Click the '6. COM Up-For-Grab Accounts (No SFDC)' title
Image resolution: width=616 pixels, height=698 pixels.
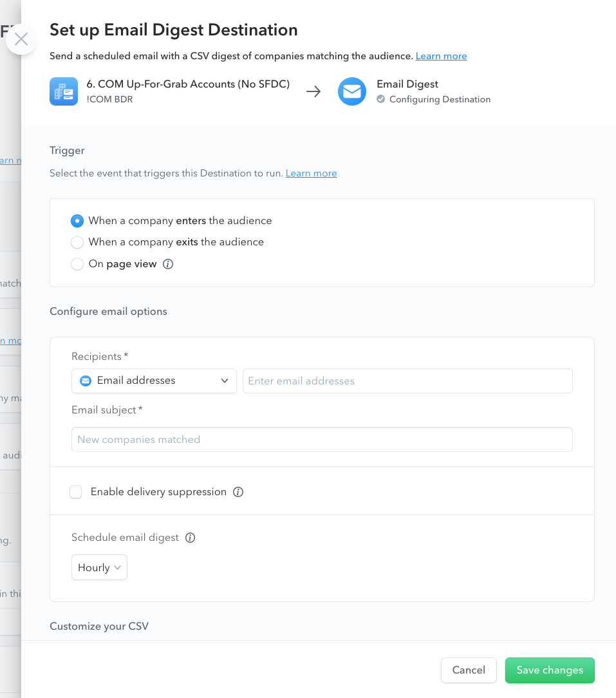[x=188, y=84]
